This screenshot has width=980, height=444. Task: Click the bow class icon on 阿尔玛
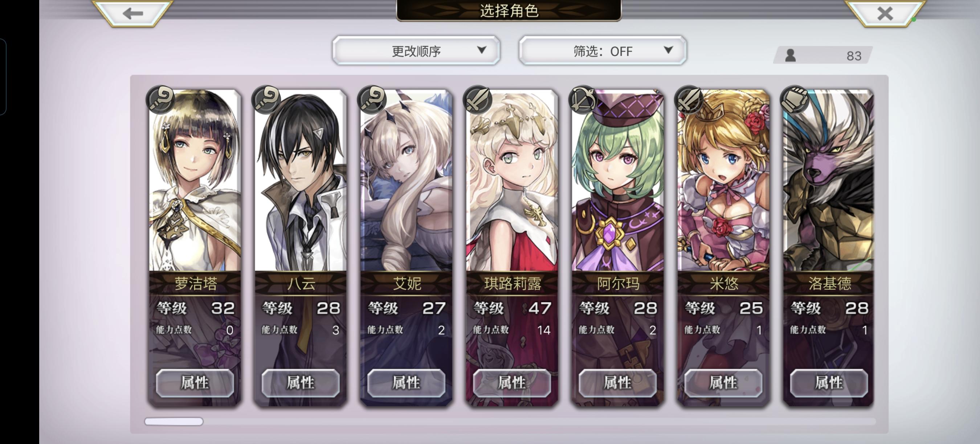[583, 100]
